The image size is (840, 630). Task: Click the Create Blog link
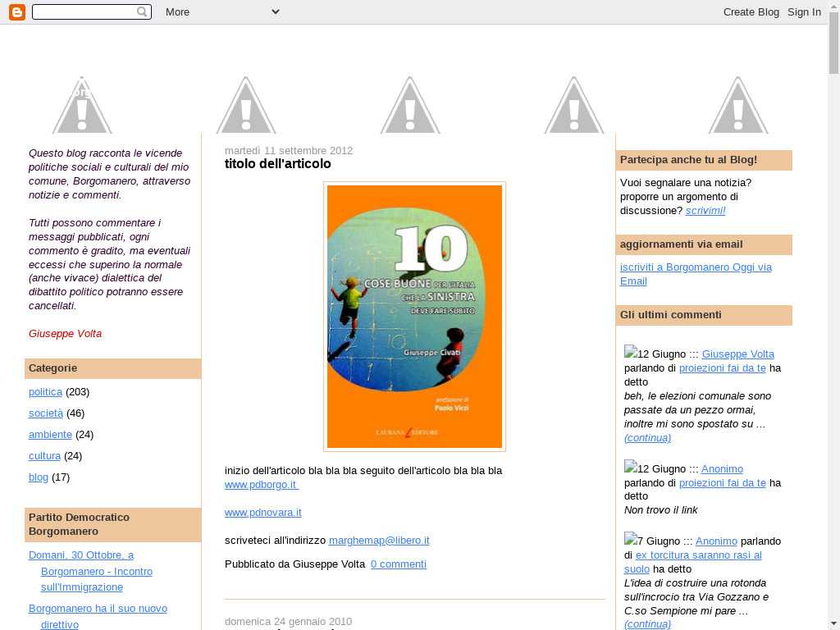(751, 11)
